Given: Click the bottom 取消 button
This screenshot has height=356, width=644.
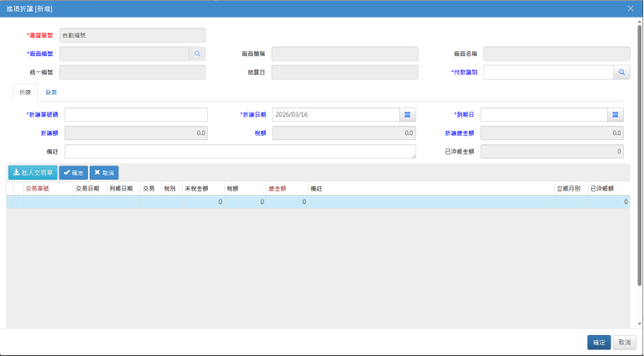Looking at the screenshot, I should [x=624, y=343].
